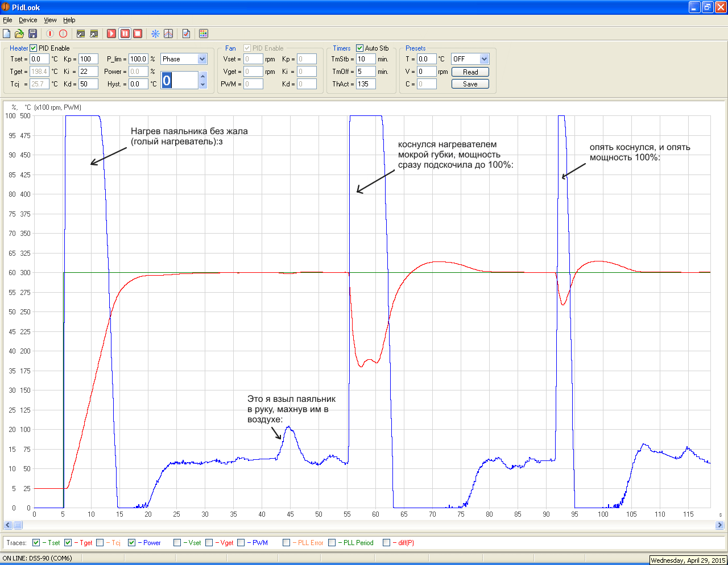Click the presets V rpm field

(427, 72)
